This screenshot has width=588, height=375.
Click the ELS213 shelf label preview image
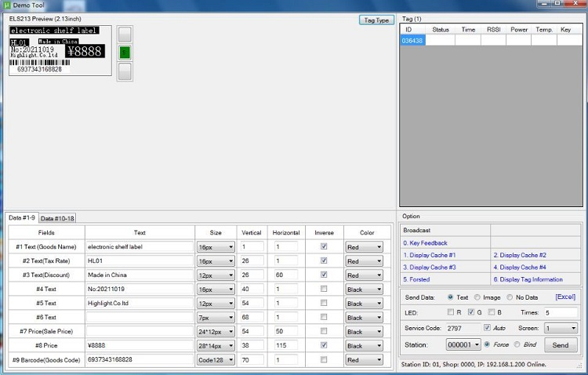(60, 51)
